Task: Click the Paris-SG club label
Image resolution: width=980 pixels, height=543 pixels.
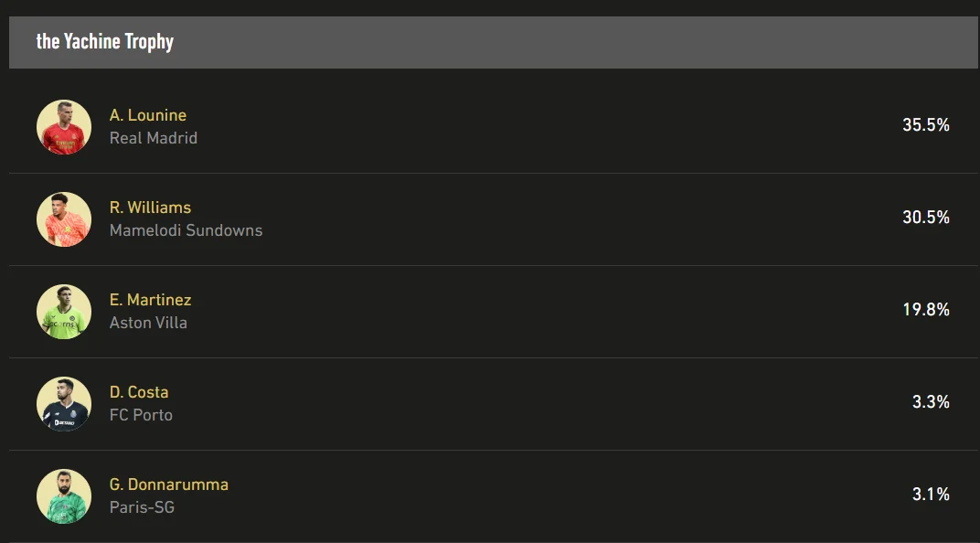Action: click(142, 507)
